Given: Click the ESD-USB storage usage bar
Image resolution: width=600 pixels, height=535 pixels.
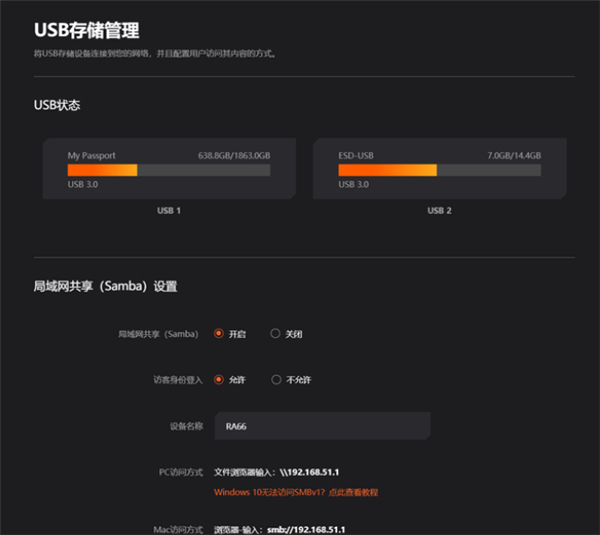Looking at the screenshot, I should point(439,171).
